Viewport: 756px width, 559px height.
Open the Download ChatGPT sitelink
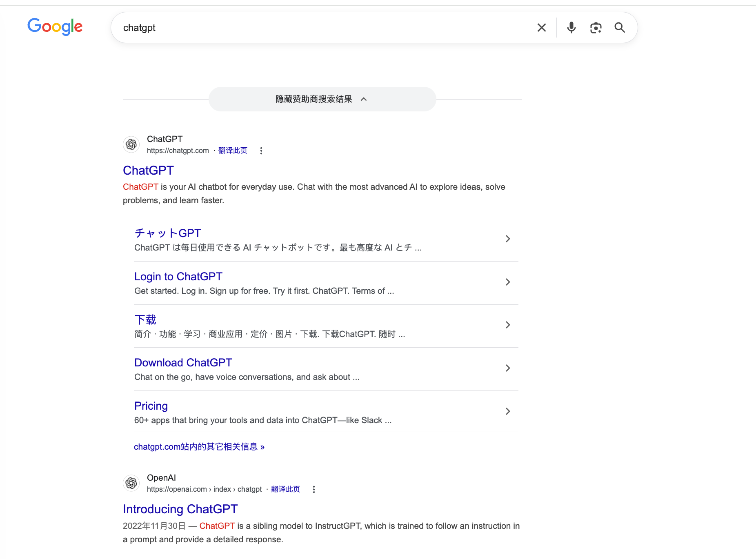coord(183,363)
